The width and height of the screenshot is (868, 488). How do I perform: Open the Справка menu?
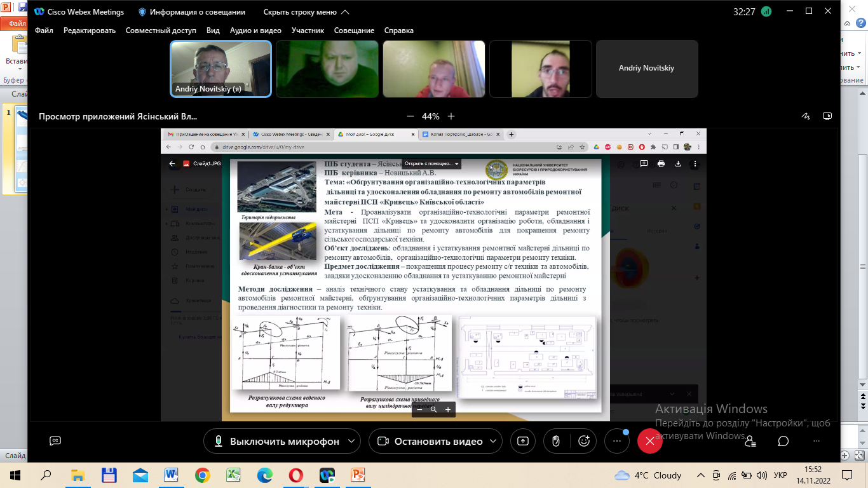(x=399, y=30)
